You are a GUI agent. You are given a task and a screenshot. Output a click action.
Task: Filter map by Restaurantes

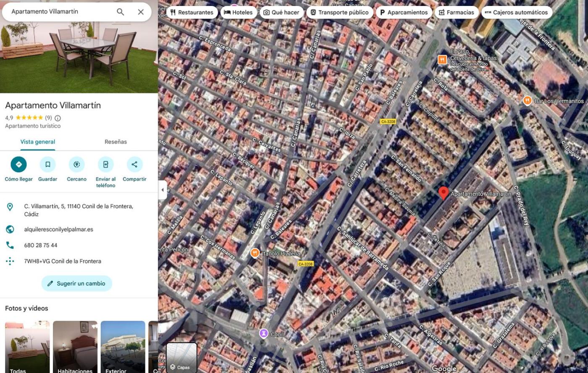point(192,12)
